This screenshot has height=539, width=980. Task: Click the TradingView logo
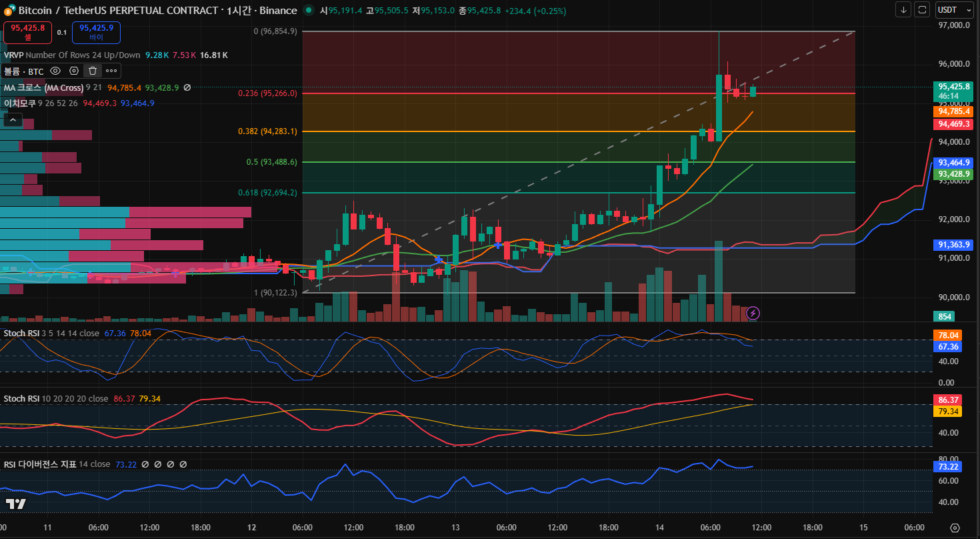[x=15, y=504]
